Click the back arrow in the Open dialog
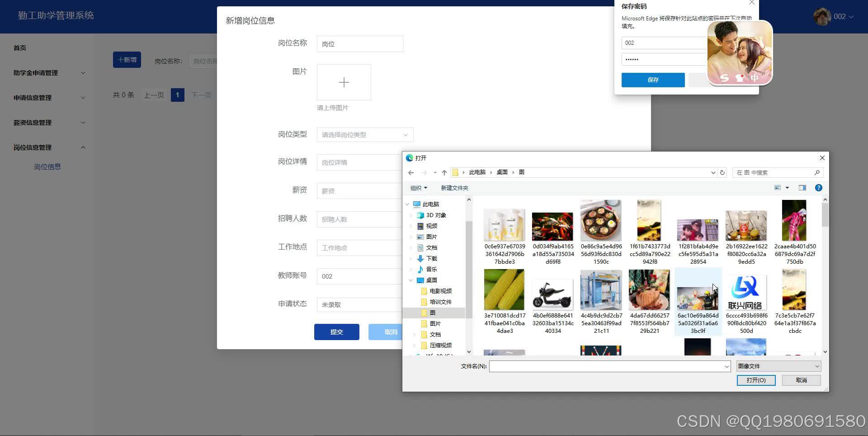This screenshot has height=436, width=868. [x=411, y=172]
